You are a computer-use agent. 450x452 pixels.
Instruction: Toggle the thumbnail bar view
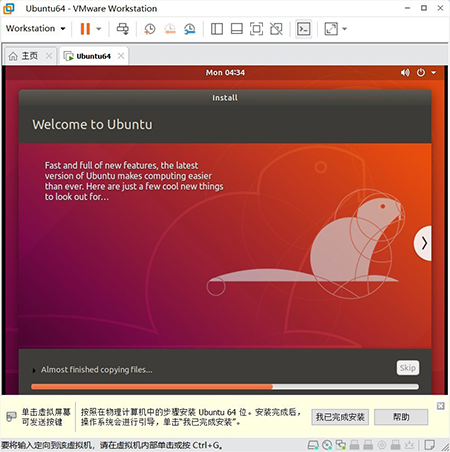tap(237, 29)
